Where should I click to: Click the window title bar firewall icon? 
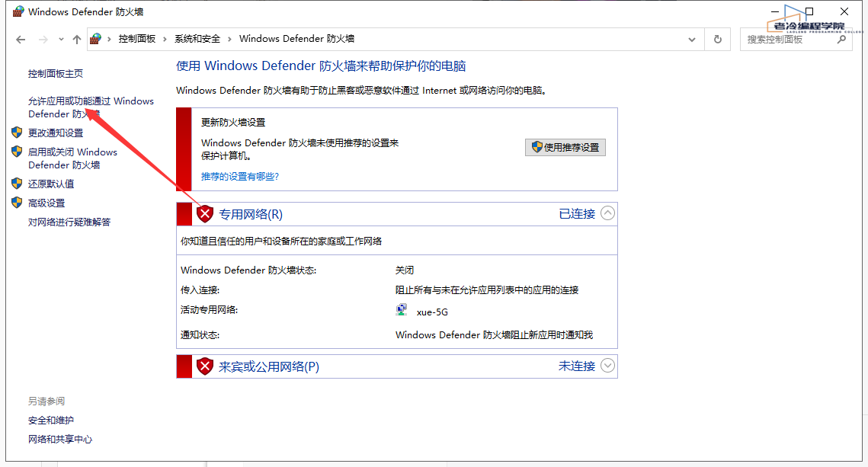click(x=19, y=11)
